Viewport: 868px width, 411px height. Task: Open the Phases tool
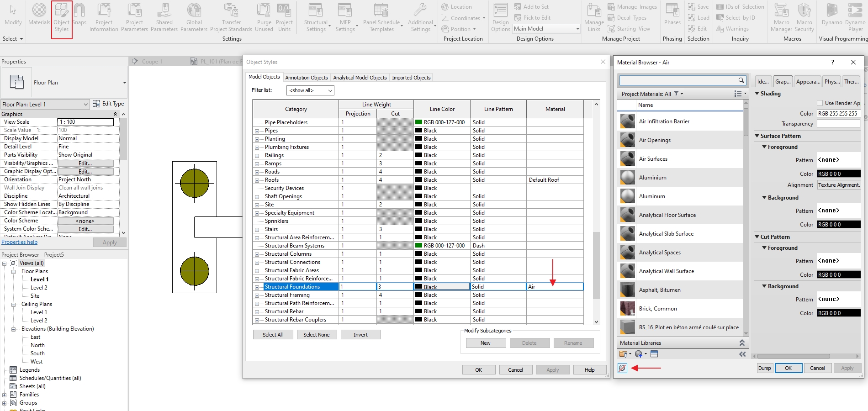pos(672,16)
